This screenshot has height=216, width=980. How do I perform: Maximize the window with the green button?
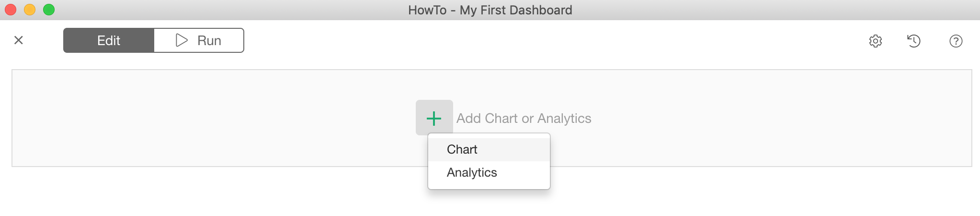[49, 10]
